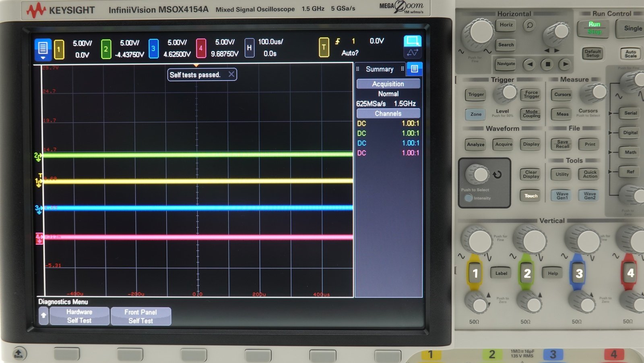Tap the waveform auto-scale icon under rectangle

[412, 53]
